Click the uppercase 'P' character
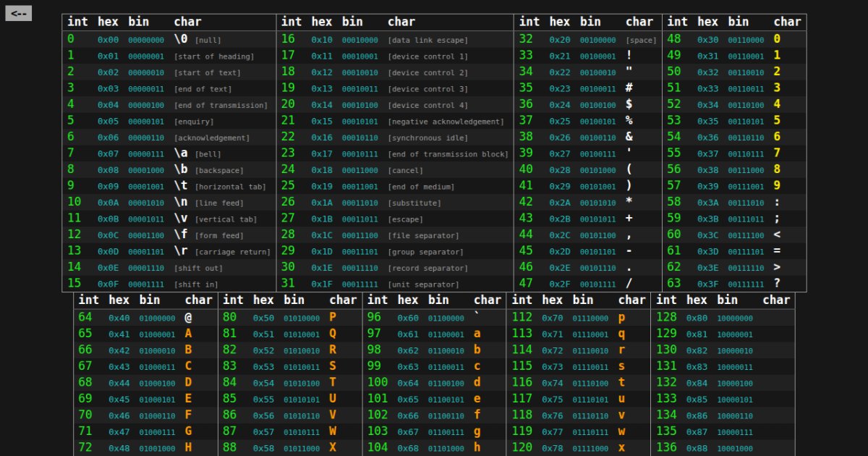 (x=333, y=317)
